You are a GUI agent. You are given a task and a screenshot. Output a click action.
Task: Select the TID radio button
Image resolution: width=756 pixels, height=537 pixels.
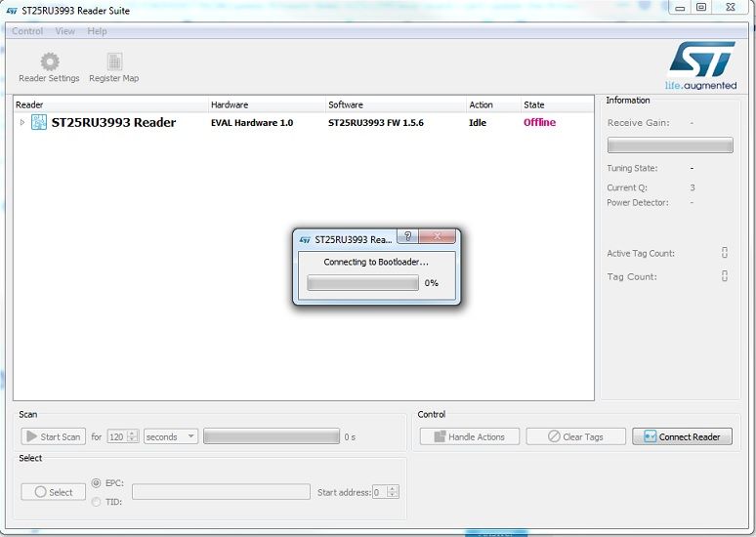(x=97, y=502)
